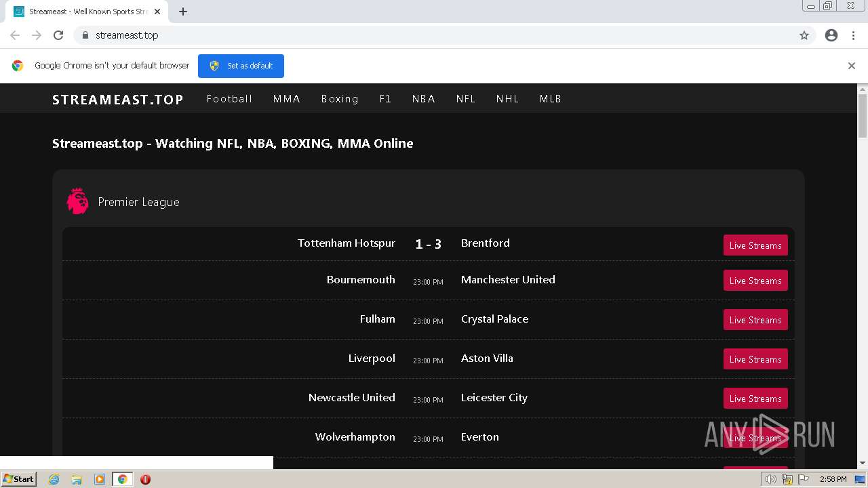Select the Chrome taskbar icon
868x488 pixels.
(x=122, y=479)
